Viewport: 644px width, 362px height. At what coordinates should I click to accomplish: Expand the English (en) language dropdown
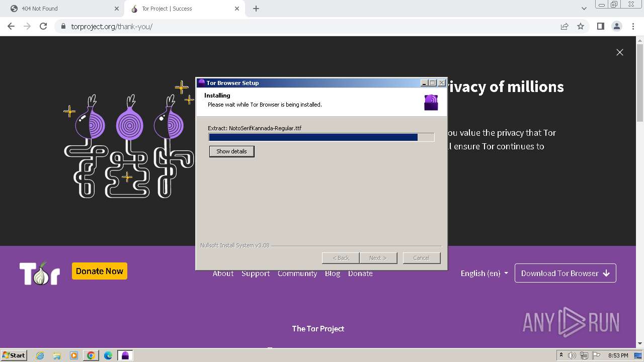pos(484,274)
